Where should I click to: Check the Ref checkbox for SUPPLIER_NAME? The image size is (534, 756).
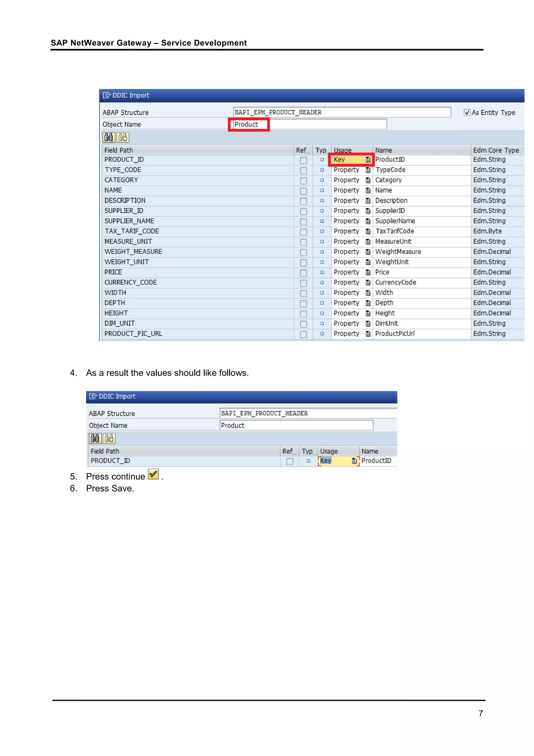[x=303, y=222]
